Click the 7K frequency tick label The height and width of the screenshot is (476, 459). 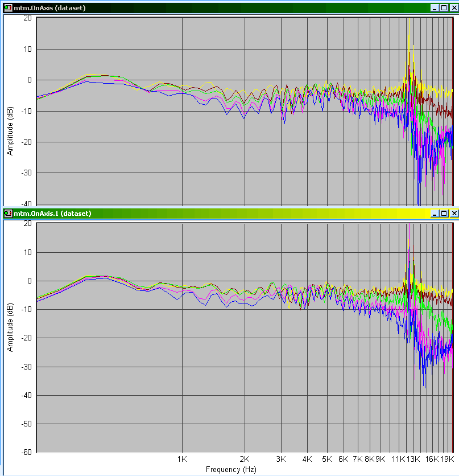coord(357,459)
